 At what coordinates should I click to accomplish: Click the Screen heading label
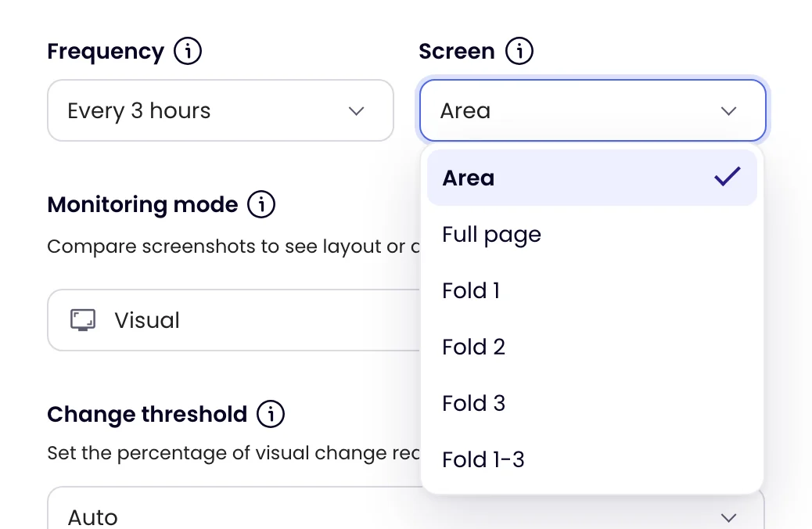click(457, 52)
